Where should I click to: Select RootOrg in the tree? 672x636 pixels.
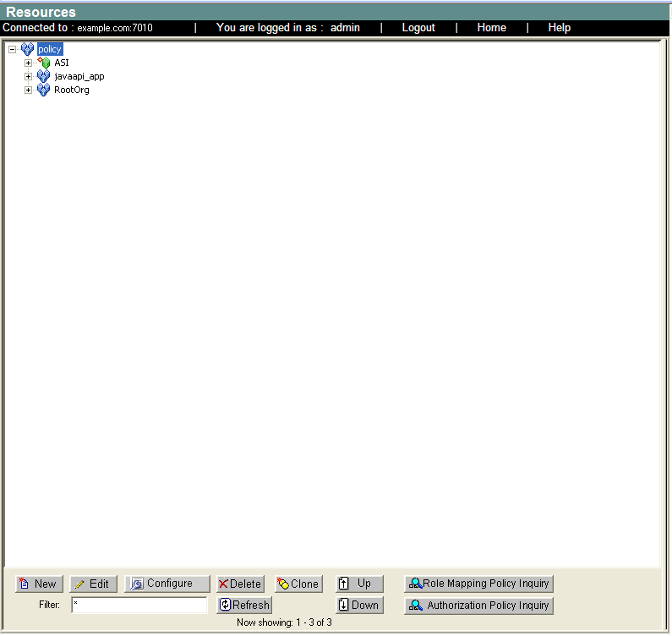click(x=72, y=90)
